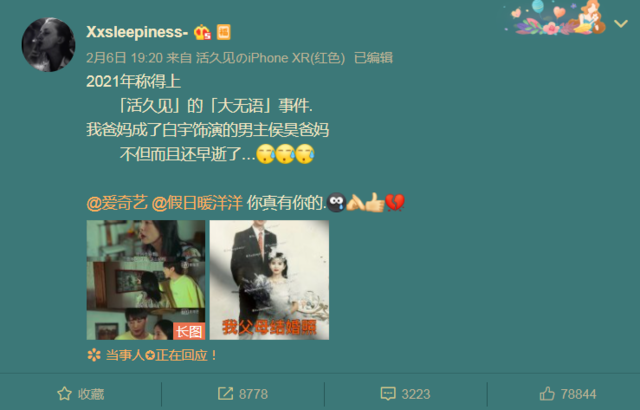Click the crown membership badge icon
The width and height of the screenshot is (640, 410).
click(202, 32)
